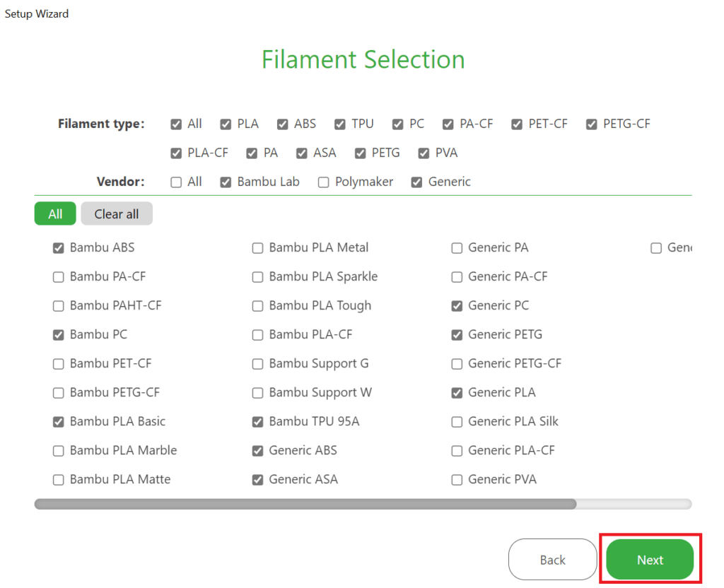Deselect Generic PLA filament
724x588 pixels.
pos(457,393)
